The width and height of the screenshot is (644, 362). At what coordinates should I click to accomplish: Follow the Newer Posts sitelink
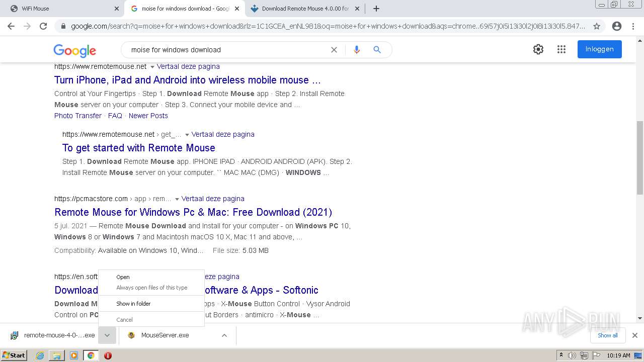[x=148, y=116]
